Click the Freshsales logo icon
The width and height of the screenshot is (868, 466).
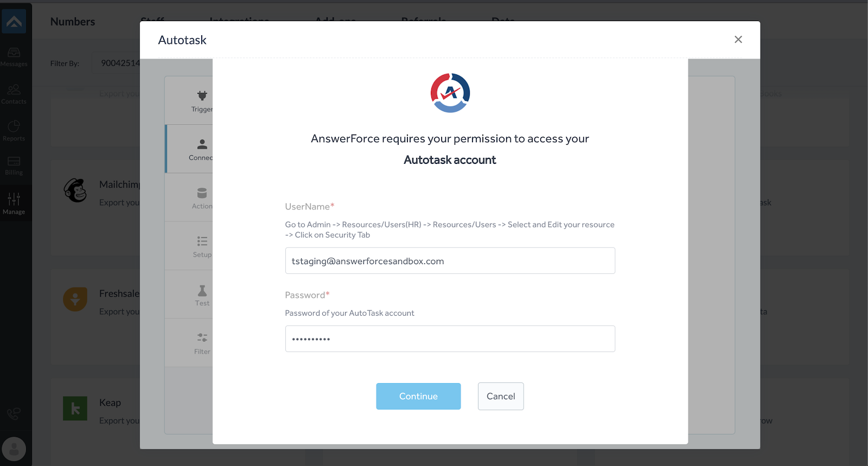(75, 299)
